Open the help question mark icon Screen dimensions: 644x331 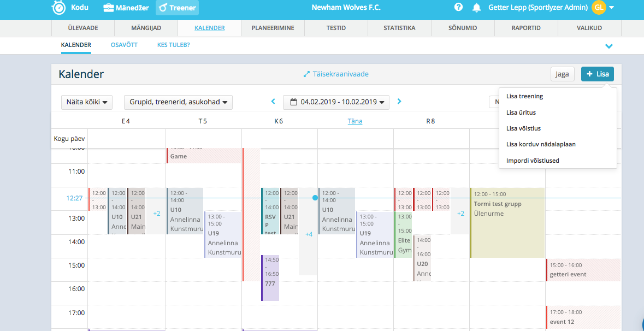point(459,8)
